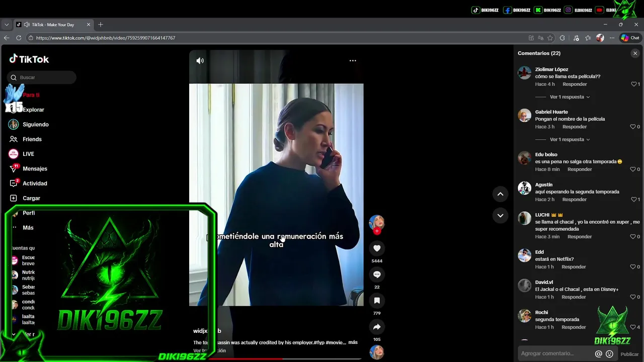Select TikTok - Make Your Day tab
Screen dimensions: 644x362
tap(53, 25)
